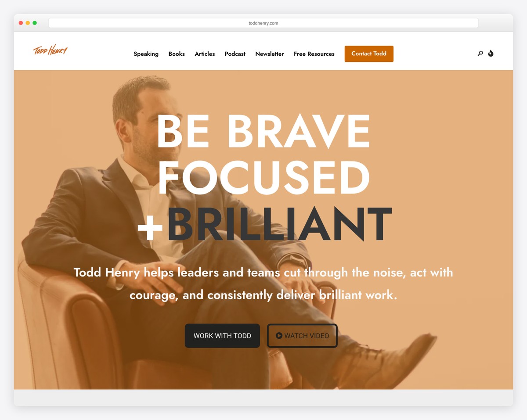The image size is (527, 420).
Task: Click the toddhenry.com address bar
Action: [263, 23]
